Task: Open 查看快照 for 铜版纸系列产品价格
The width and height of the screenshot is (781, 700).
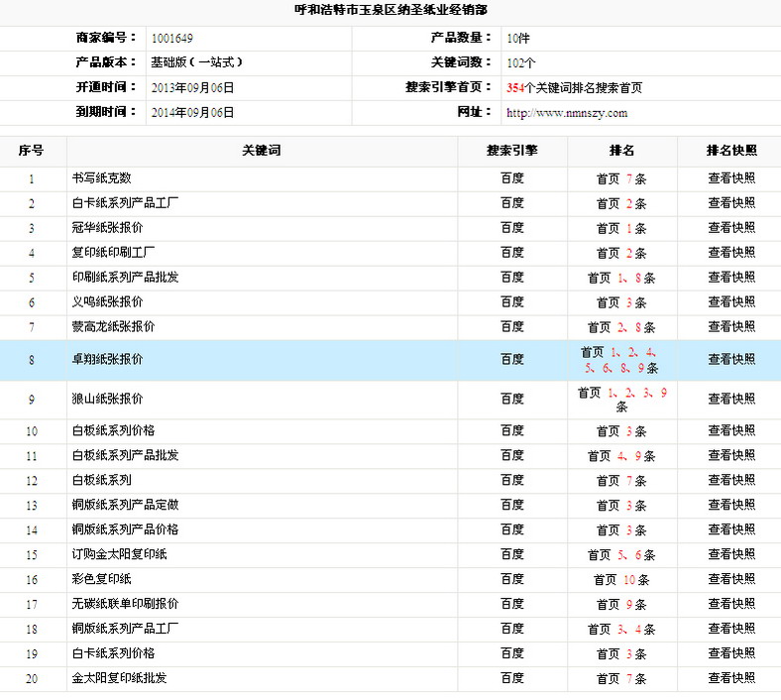Action: (731, 529)
